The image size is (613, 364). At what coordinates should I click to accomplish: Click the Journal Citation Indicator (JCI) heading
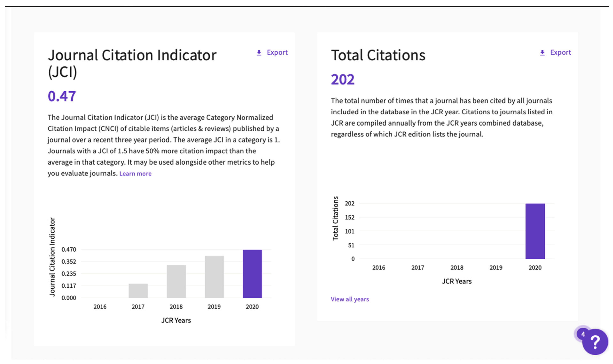132,63
